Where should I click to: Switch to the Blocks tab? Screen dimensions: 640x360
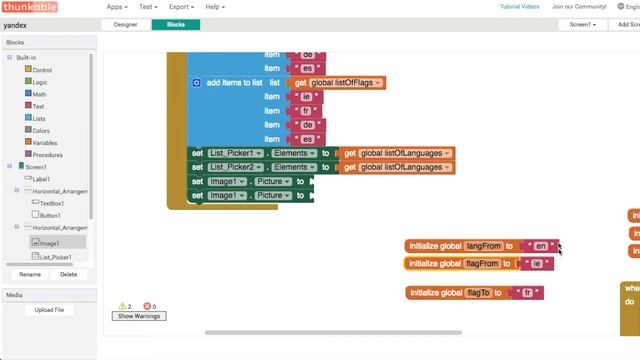[176, 24]
